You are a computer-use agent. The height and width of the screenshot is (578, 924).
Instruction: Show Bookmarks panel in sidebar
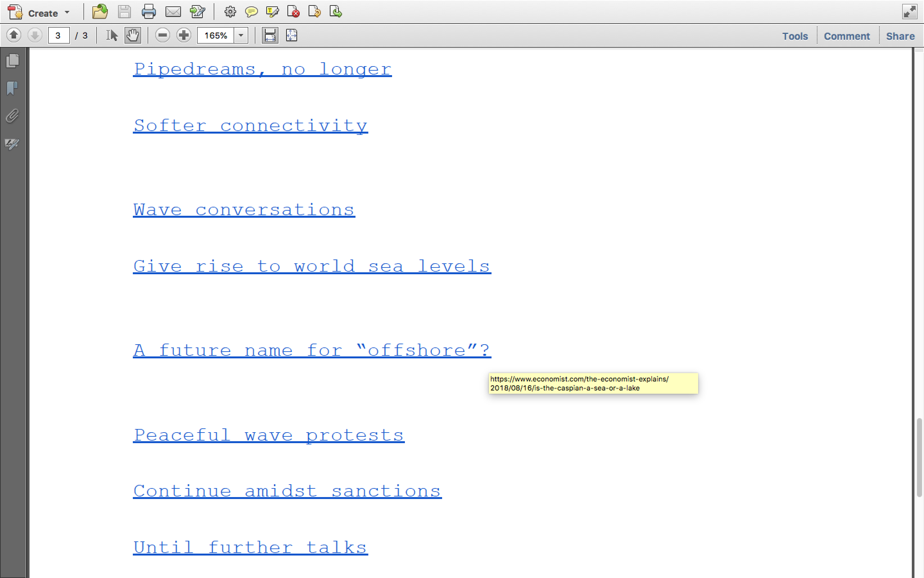point(13,88)
